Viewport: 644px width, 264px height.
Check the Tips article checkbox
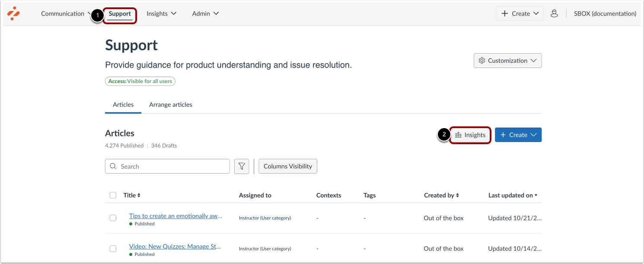pyautogui.click(x=113, y=218)
